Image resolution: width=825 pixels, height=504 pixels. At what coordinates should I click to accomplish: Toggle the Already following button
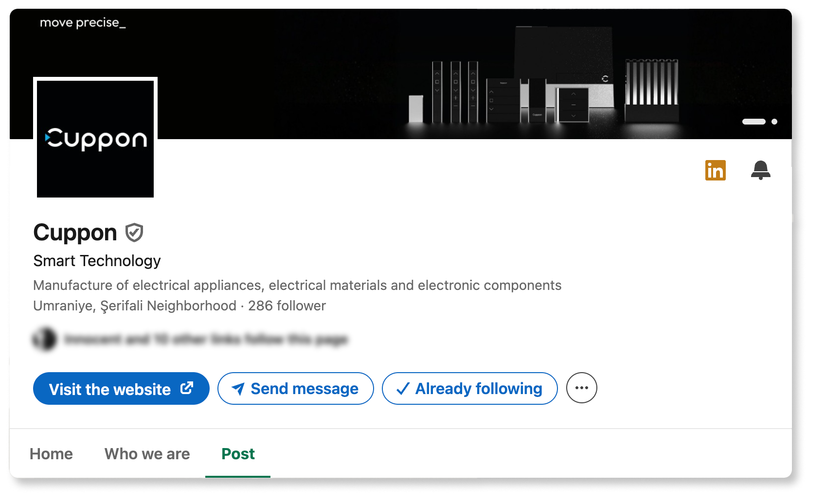coord(469,388)
